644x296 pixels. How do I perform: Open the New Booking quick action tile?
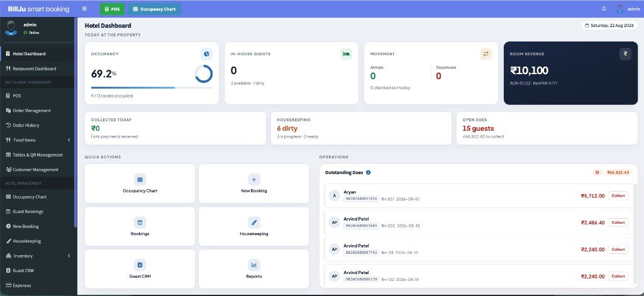pos(254,184)
